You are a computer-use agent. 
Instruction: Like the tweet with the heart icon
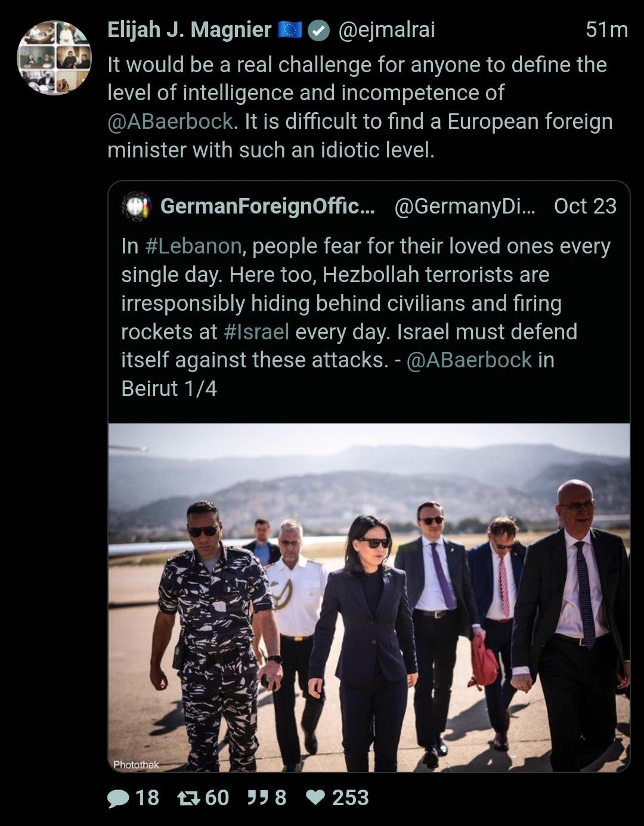[315, 798]
